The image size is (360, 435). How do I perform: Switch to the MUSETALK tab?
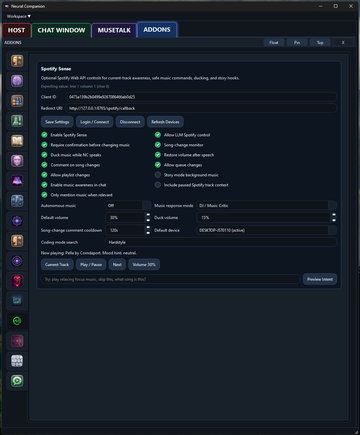[x=114, y=30]
